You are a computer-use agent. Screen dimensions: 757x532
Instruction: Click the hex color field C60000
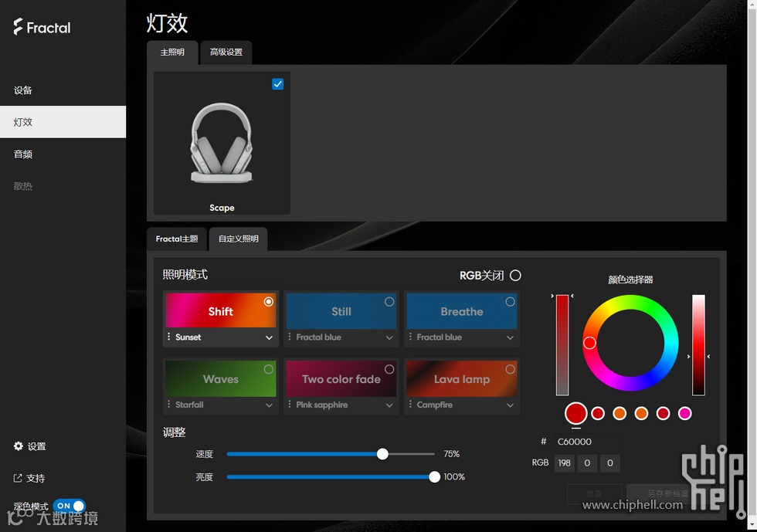tap(586, 441)
